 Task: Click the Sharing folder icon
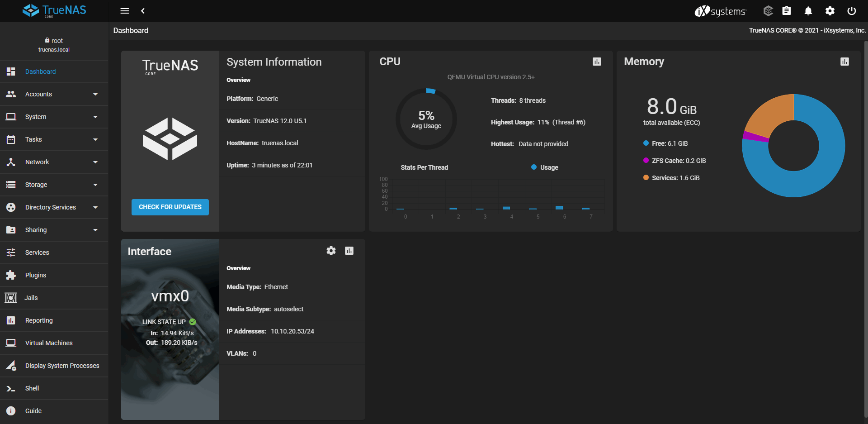tap(11, 230)
